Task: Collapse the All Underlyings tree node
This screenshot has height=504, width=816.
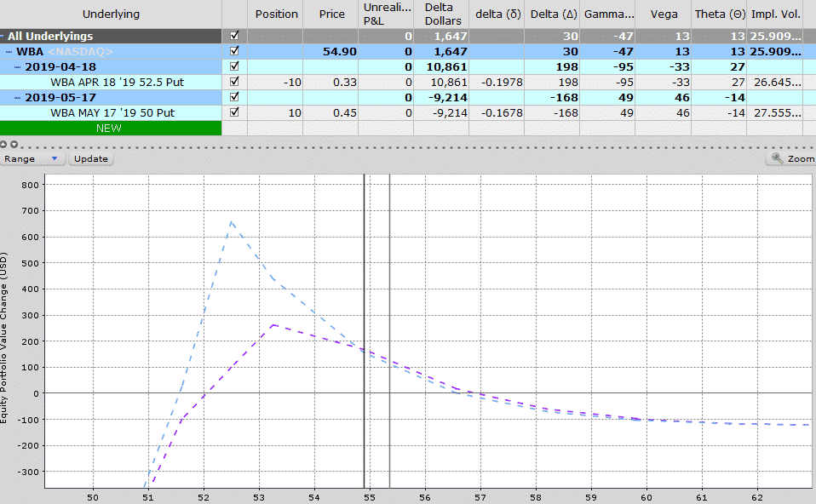Action: click(2, 37)
